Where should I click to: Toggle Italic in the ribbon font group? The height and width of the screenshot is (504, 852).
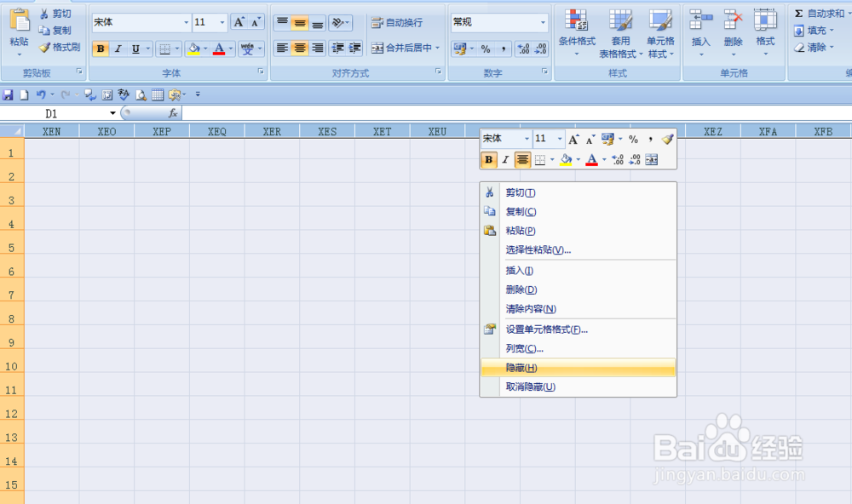coord(118,49)
